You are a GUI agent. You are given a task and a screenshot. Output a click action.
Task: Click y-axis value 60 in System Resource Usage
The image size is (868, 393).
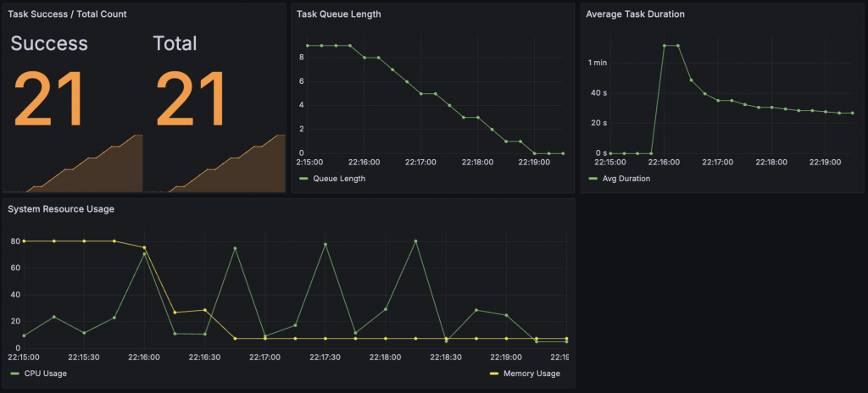click(x=14, y=268)
